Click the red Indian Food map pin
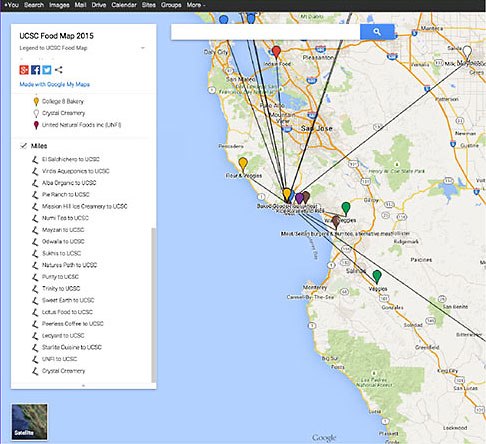 (x=276, y=52)
